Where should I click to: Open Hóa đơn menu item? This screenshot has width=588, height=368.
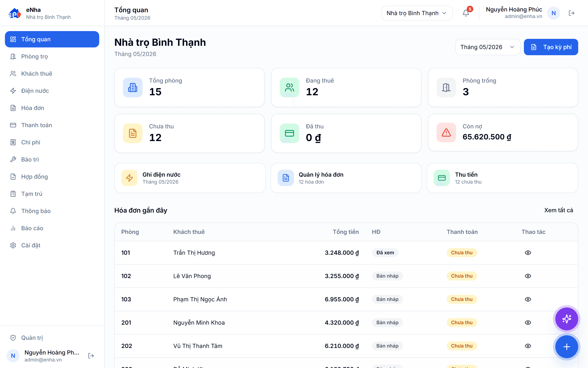coord(52,108)
